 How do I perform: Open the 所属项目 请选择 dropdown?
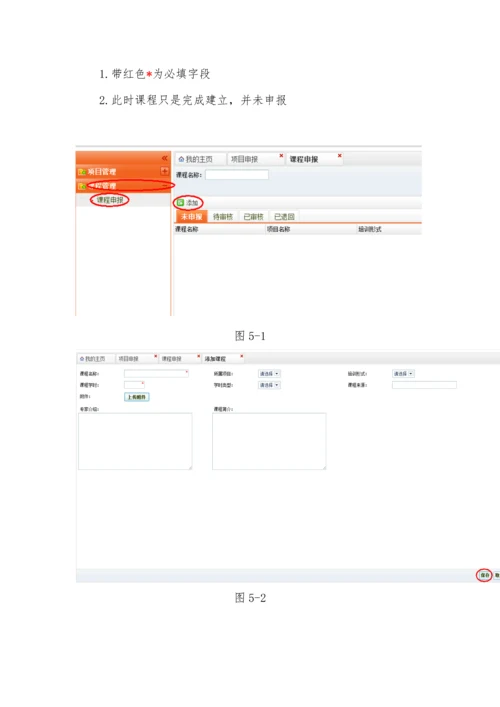269,374
